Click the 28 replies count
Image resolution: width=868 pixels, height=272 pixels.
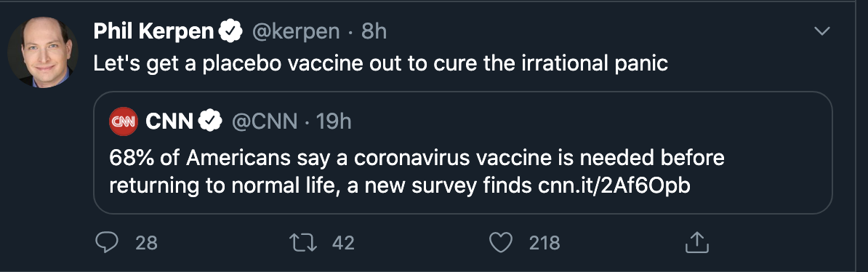(x=146, y=243)
